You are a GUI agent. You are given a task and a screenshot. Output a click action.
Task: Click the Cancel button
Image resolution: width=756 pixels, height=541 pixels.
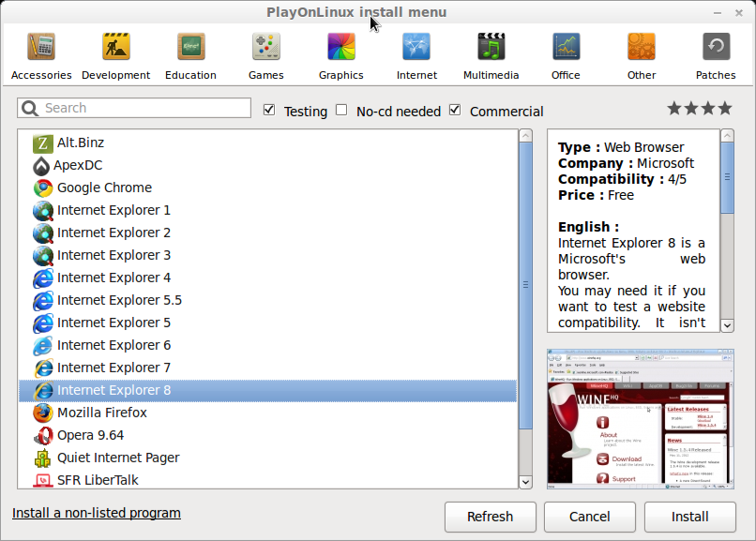590,517
